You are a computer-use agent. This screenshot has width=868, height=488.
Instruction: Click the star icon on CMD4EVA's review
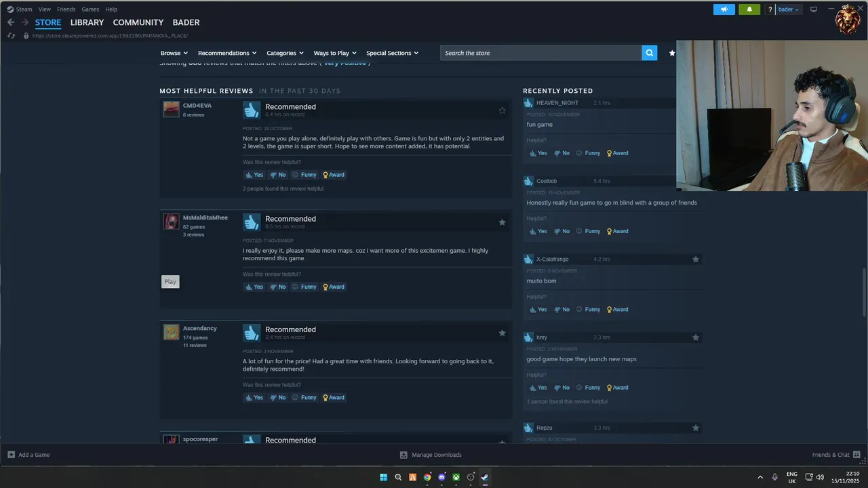pos(502,110)
